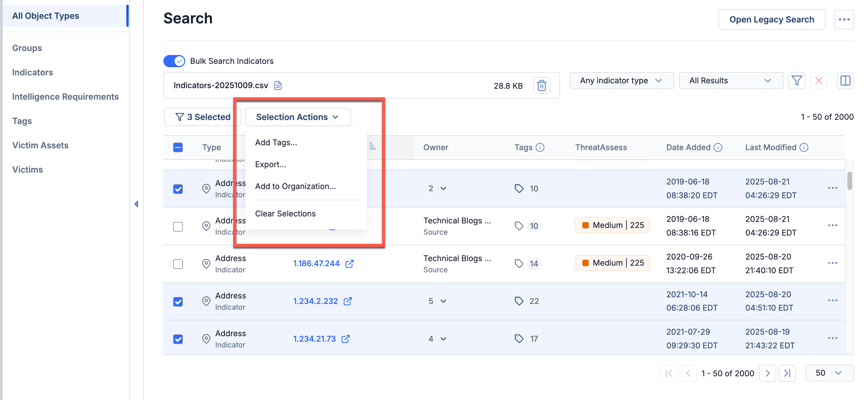Toggle the select-all checkbox in table header
Viewport: 868px width, 400px height.
point(178,147)
